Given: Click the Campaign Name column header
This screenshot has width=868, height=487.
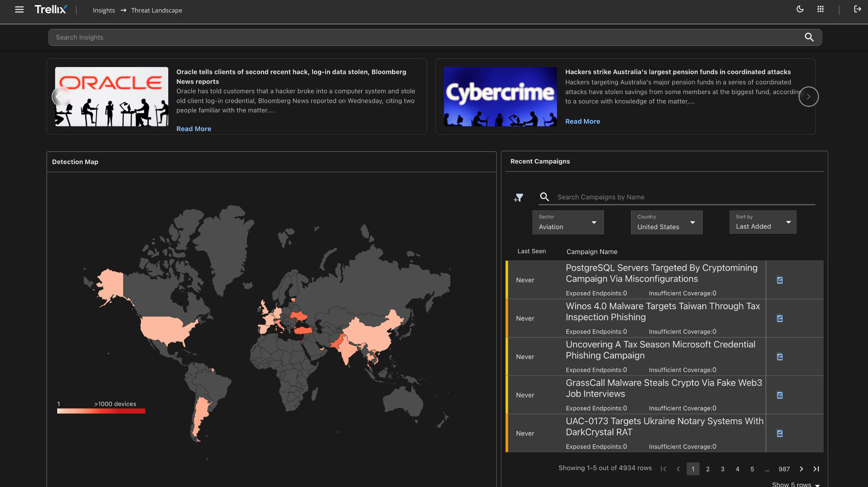Looking at the screenshot, I should click(x=592, y=252).
